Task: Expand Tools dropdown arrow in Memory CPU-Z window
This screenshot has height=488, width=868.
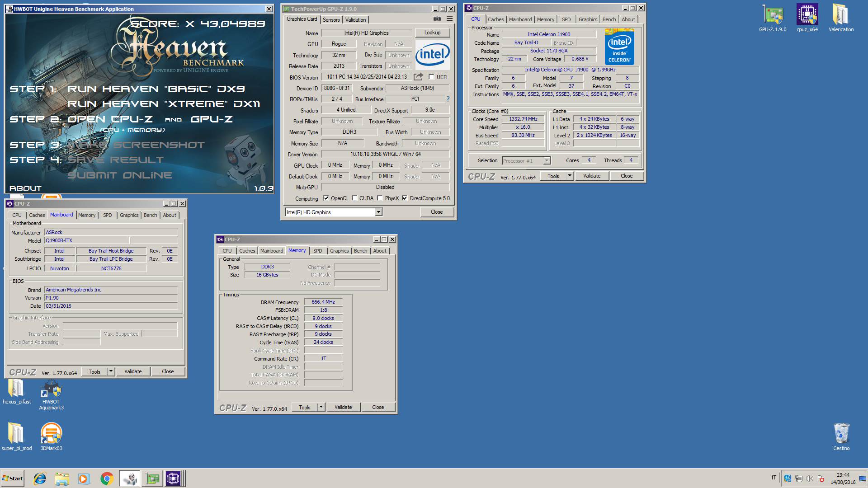Action: [321, 407]
